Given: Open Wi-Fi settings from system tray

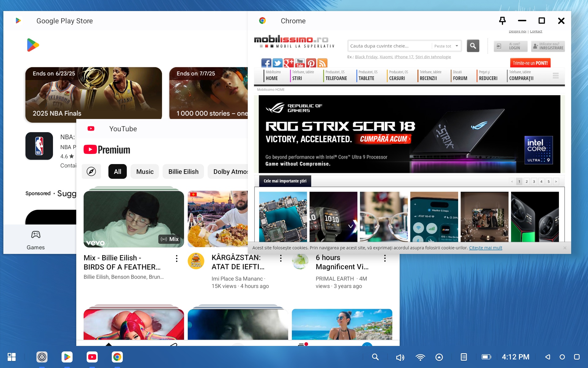Looking at the screenshot, I should tap(420, 357).
